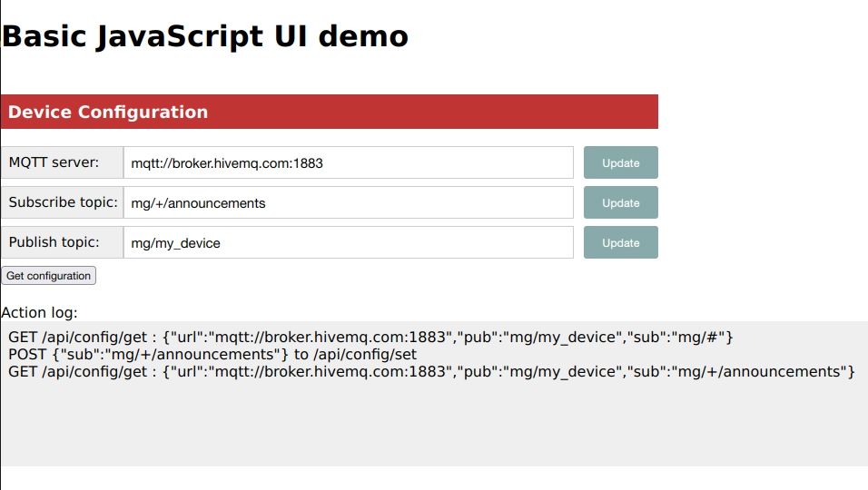Click the 'MQTT server:' label

pos(54,162)
